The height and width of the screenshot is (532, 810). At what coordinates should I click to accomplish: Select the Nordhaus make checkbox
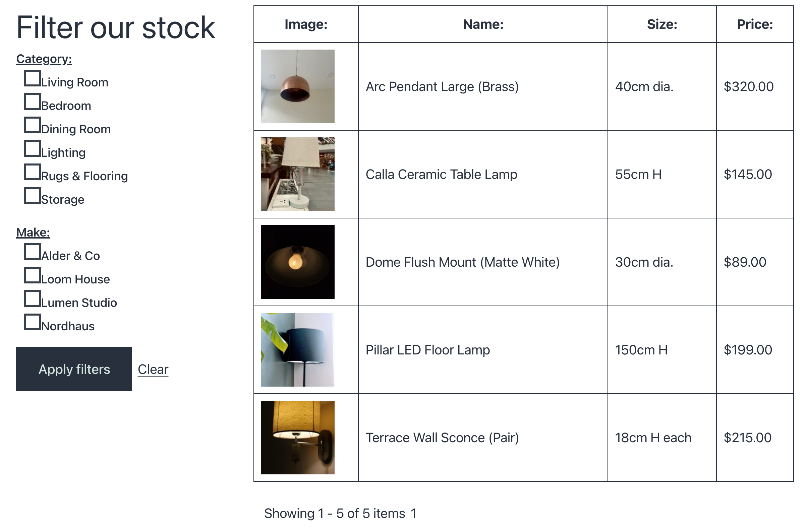coord(33,322)
